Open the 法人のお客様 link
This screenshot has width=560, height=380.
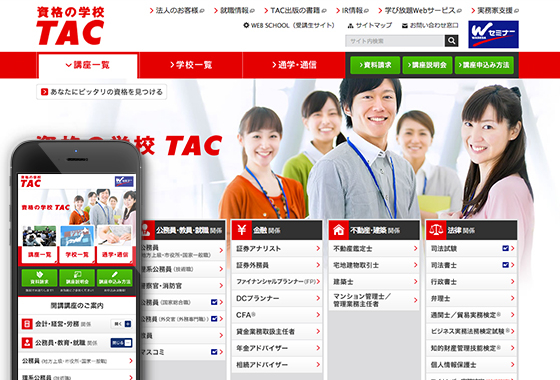pos(177,10)
